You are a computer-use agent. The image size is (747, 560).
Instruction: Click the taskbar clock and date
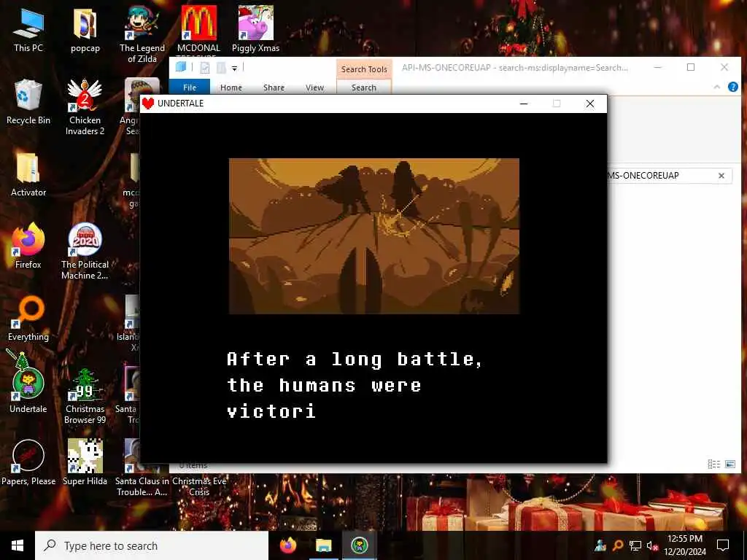(685, 545)
